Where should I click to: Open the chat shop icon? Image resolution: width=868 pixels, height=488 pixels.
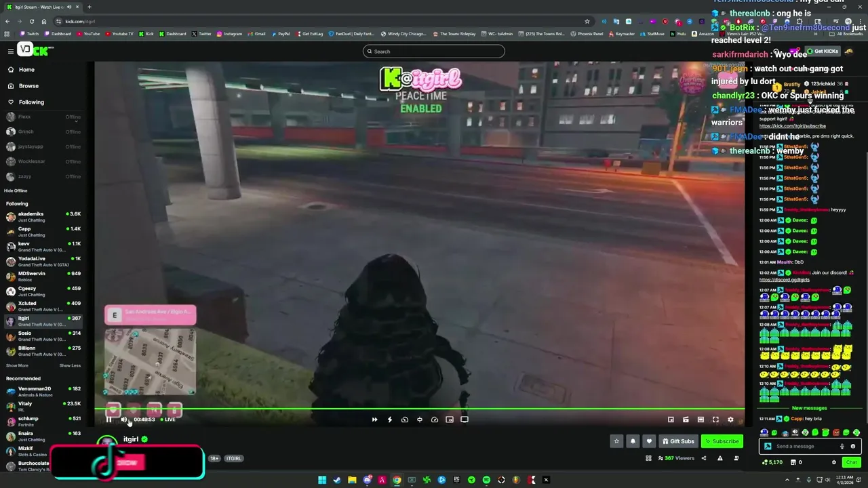(x=793, y=462)
